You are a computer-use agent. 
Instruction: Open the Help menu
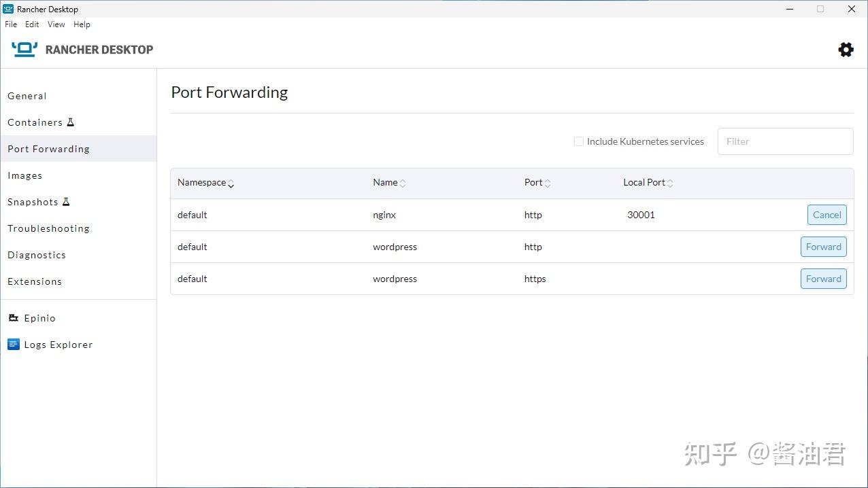[82, 24]
